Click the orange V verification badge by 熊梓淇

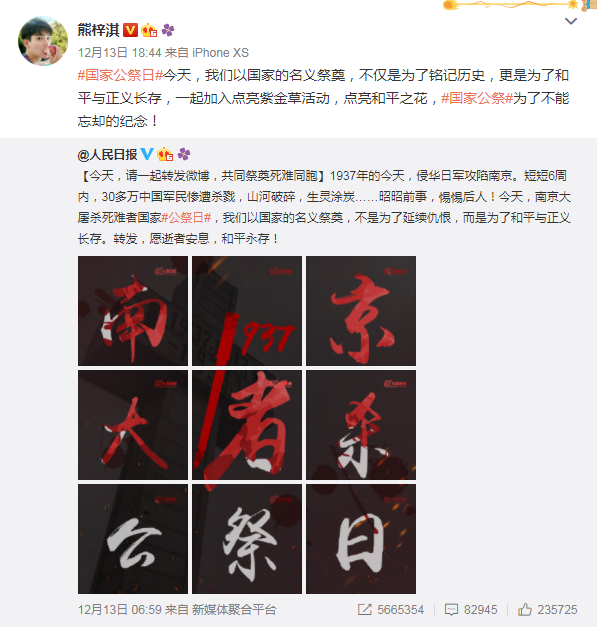(x=130, y=30)
